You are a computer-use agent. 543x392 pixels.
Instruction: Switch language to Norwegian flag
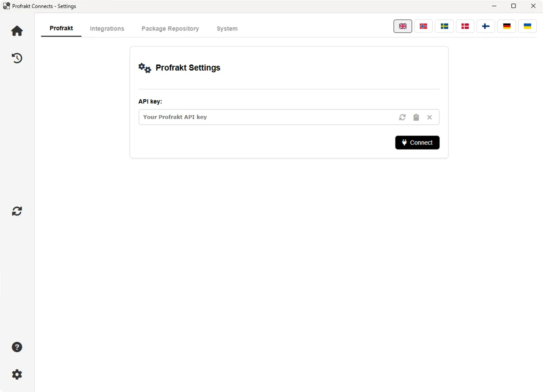[x=423, y=26]
